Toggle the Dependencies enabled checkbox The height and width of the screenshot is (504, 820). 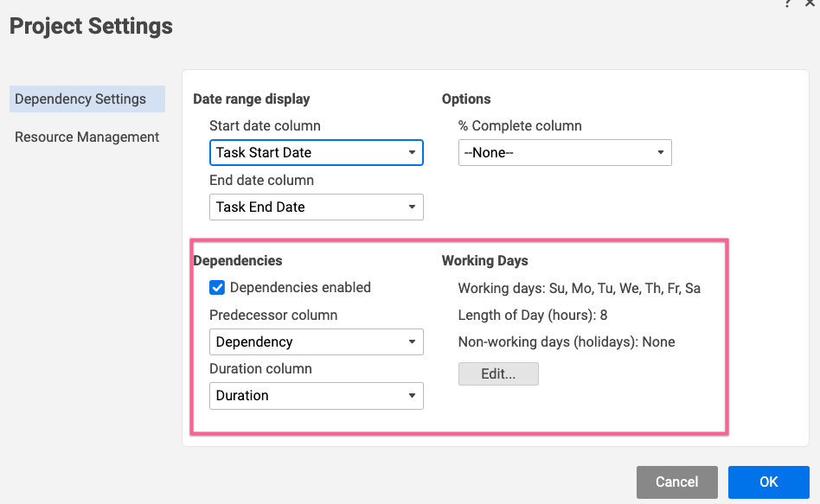[217, 288]
